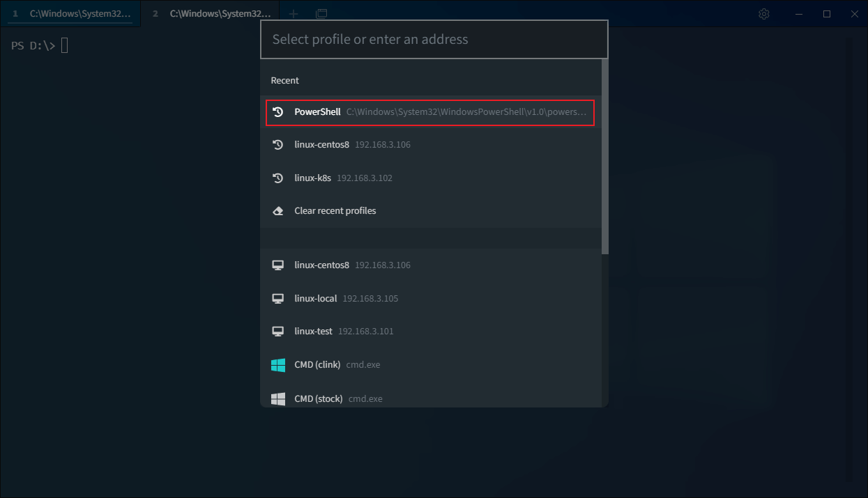Click the PS D:\> terminal prompt
Viewport: 868px width, 498px height.
[x=33, y=46]
